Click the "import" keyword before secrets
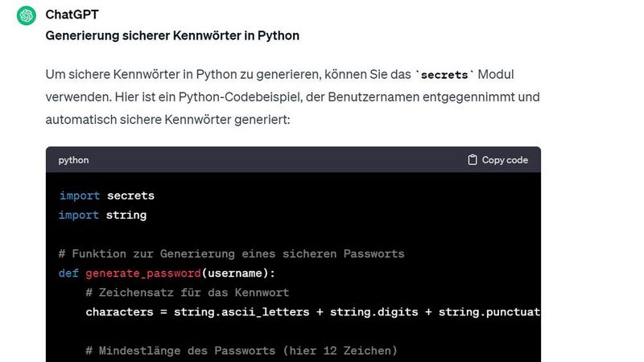644x362 pixels. point(79,195)
